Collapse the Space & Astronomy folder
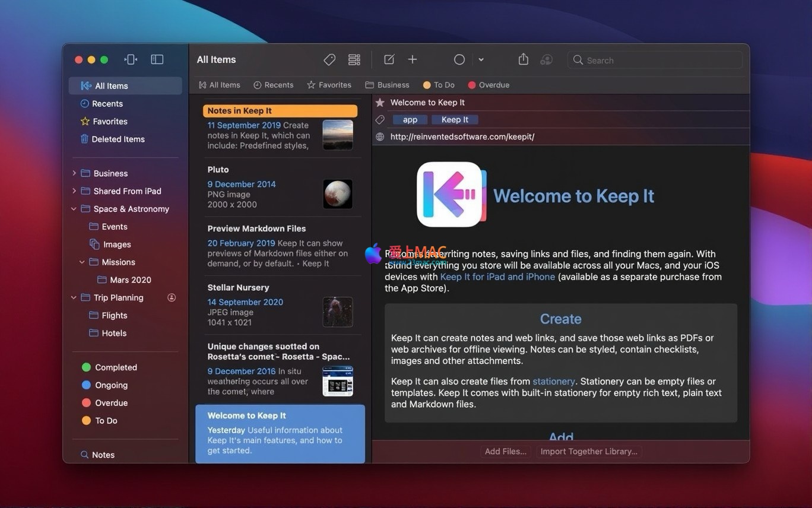 click(x=74, y=209)
